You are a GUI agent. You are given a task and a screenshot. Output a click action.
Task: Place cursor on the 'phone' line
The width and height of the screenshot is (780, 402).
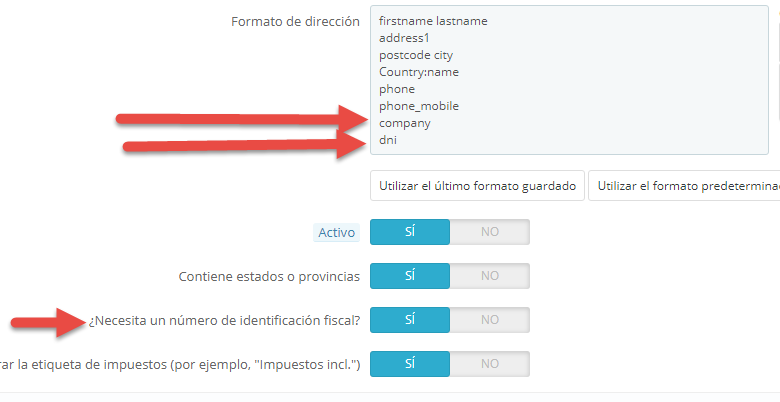pos(397,89)
